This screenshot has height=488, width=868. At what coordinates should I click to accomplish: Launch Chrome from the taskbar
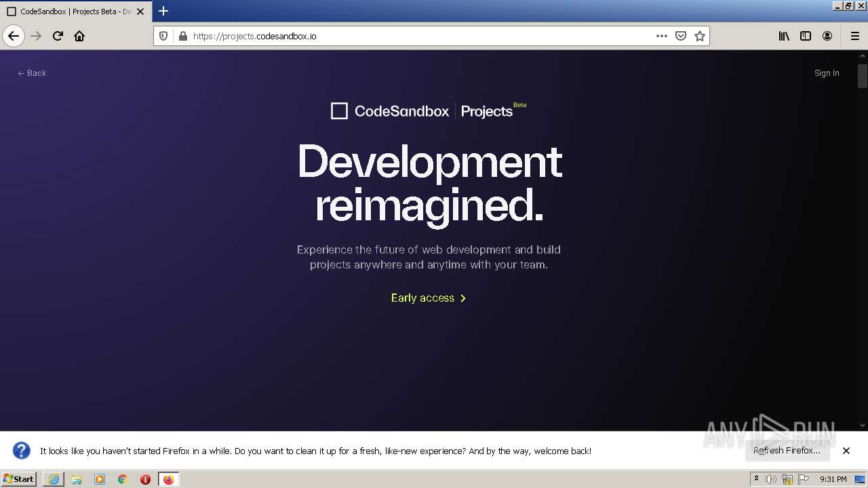123,479
